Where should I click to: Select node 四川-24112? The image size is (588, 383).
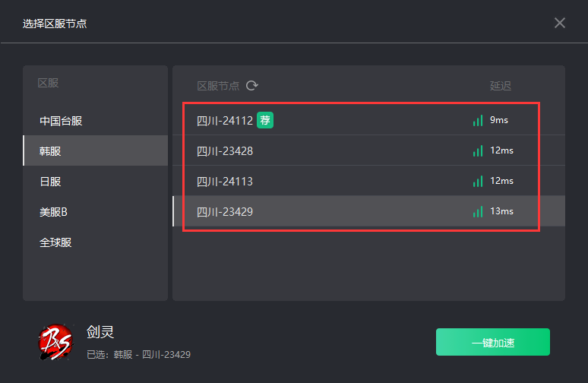click(368, 120)
